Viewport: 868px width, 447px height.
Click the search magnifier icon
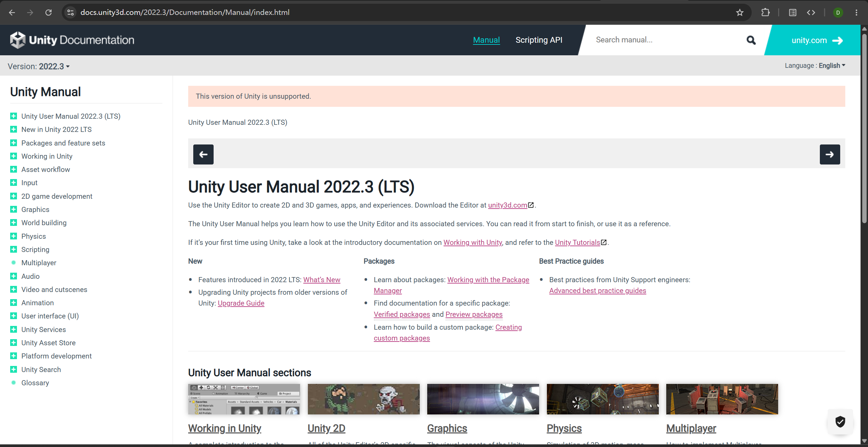(x=751, y=40)
